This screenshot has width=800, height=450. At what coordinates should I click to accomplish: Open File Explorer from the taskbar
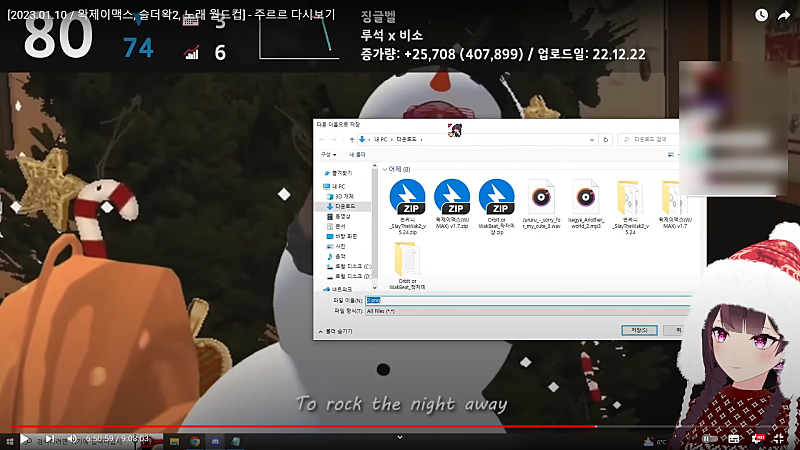point(174,441)
